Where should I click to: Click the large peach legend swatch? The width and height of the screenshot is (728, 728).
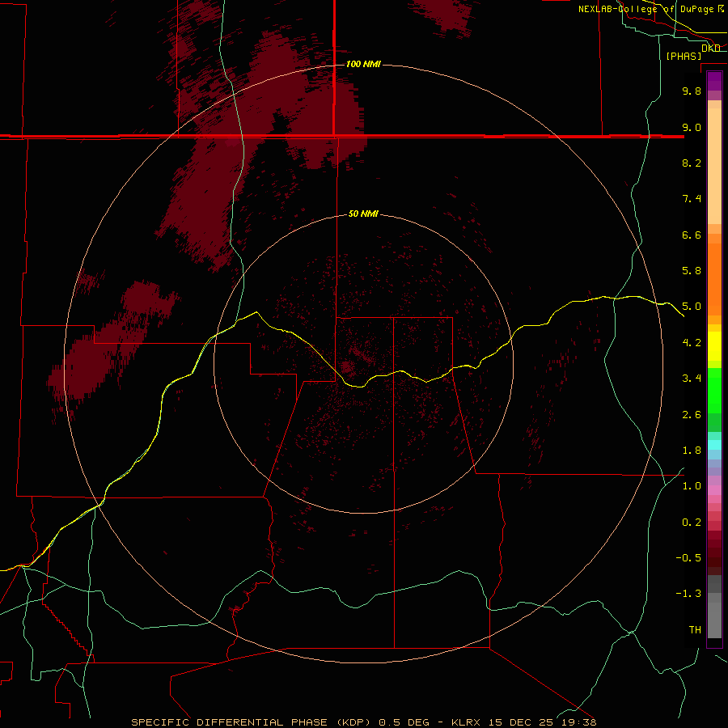pyautogui.click(x=714, y=166)
